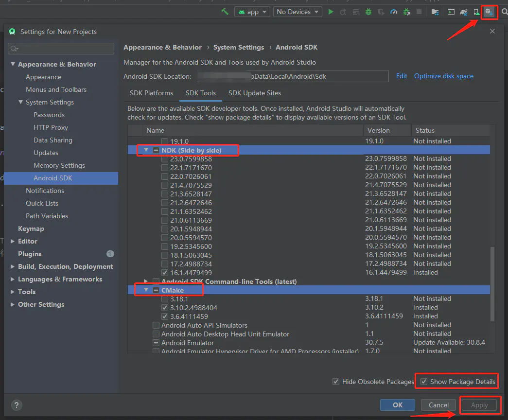
Task: Click the settings search field
Action: coord(61,49)
